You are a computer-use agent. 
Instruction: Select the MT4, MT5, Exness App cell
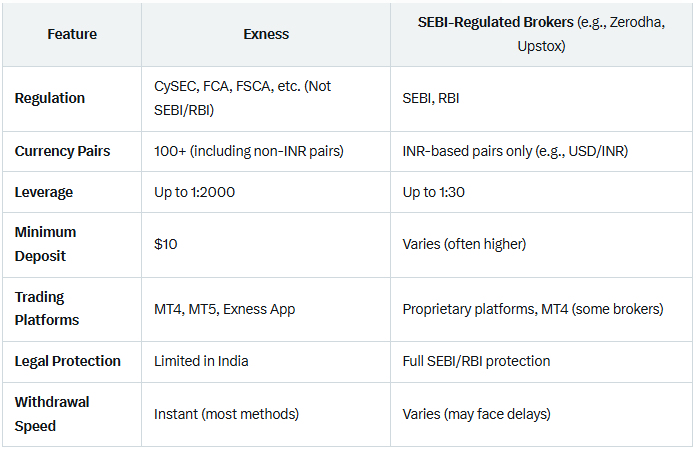pos(225,309)
